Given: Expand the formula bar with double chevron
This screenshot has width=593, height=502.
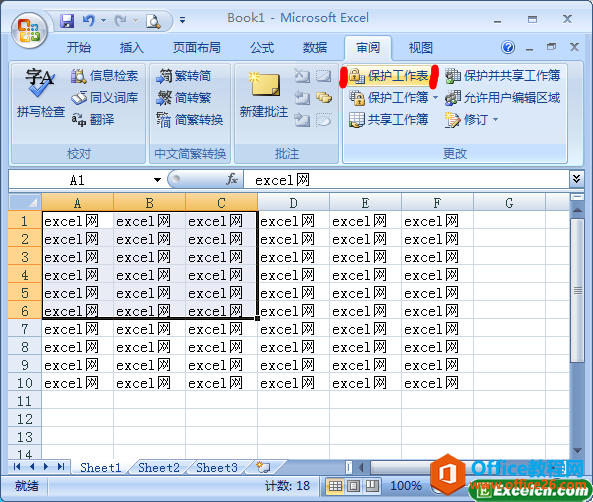Looking at the screenshot, I should click(x=576, y=179).
